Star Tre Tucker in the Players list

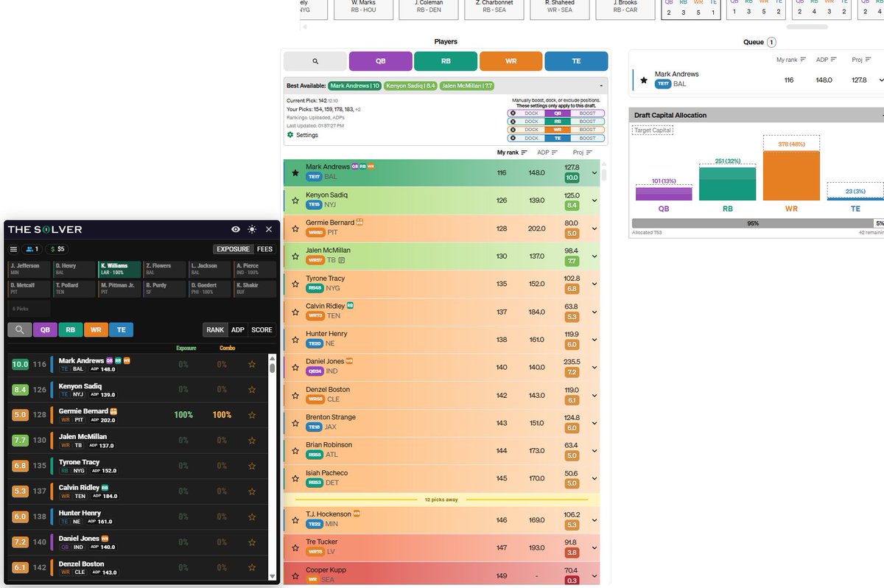(295, 547)
